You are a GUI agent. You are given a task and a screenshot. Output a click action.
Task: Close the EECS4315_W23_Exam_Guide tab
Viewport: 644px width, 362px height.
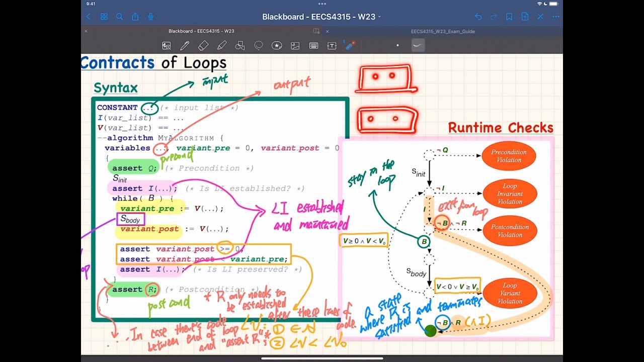click(x=328, y=31)
